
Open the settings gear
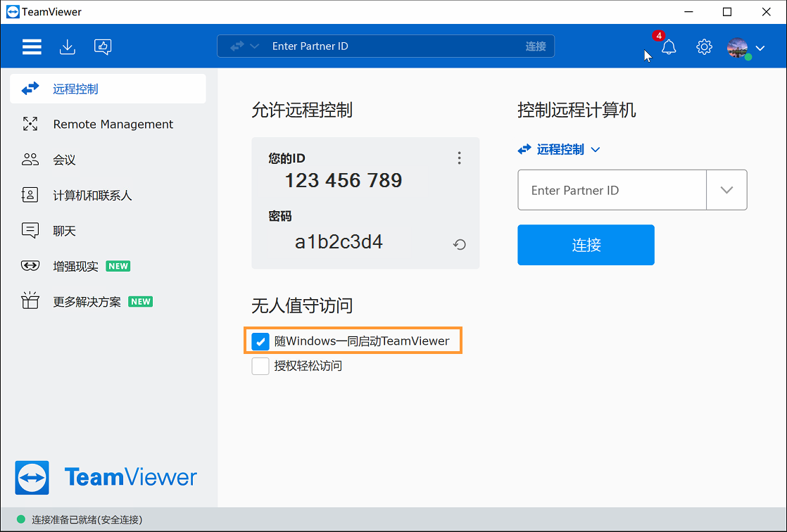click(x=704, y=46)
